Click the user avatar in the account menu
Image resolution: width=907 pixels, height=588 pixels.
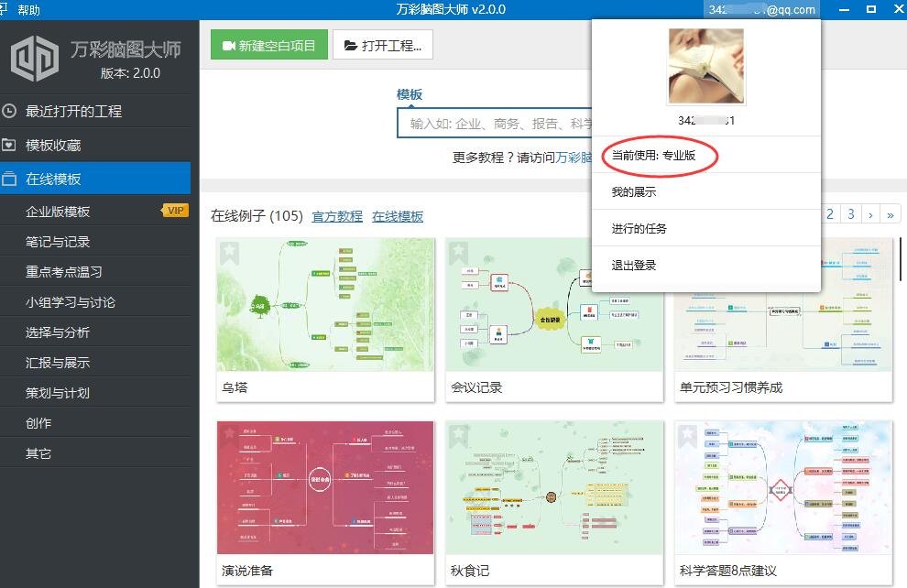tap(705, 65)
